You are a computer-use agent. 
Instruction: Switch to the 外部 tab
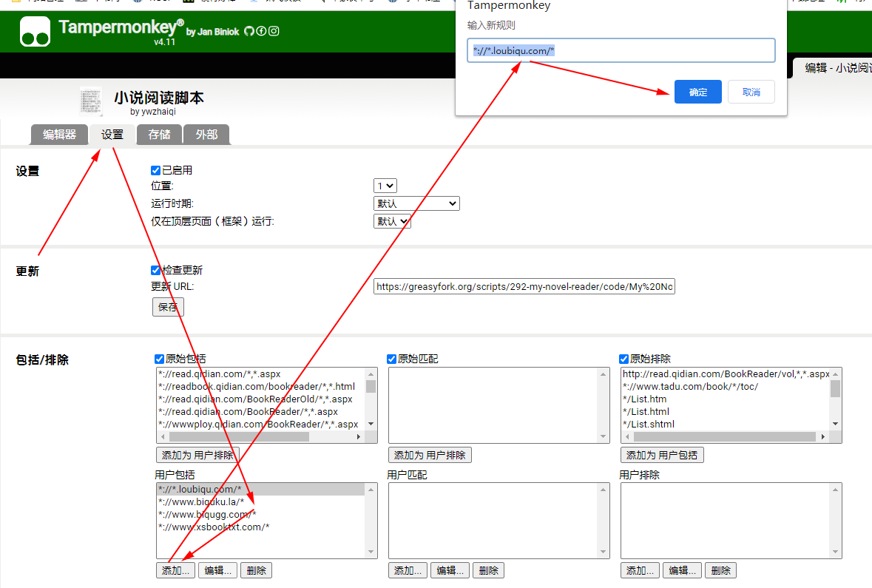point(206,135)
